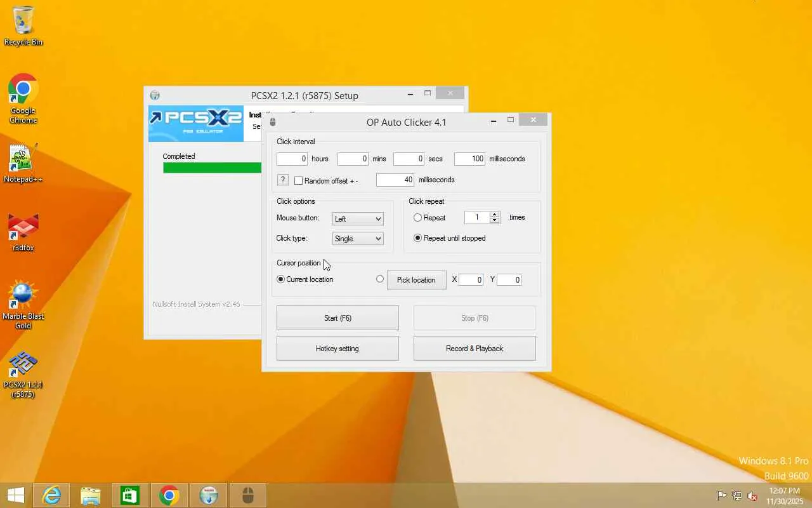
Task: Click the "OP Auto Clicker 4.1" title text
Action: [407, 122]
